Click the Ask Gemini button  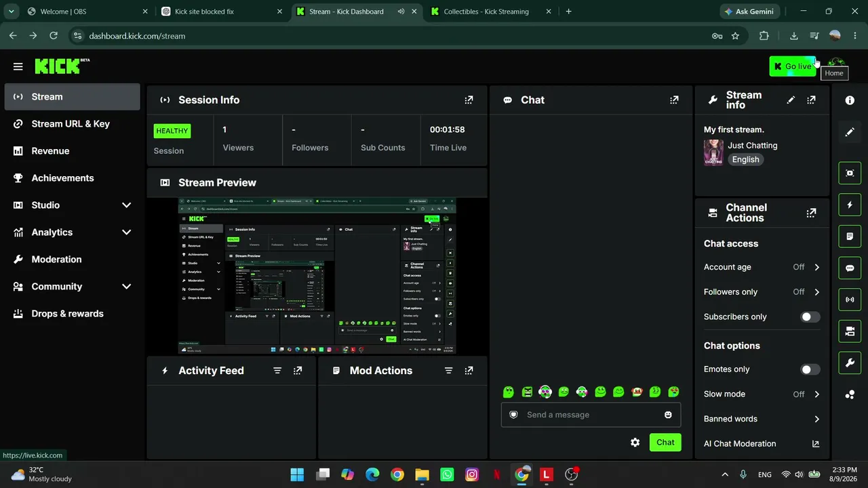point(751,12)
